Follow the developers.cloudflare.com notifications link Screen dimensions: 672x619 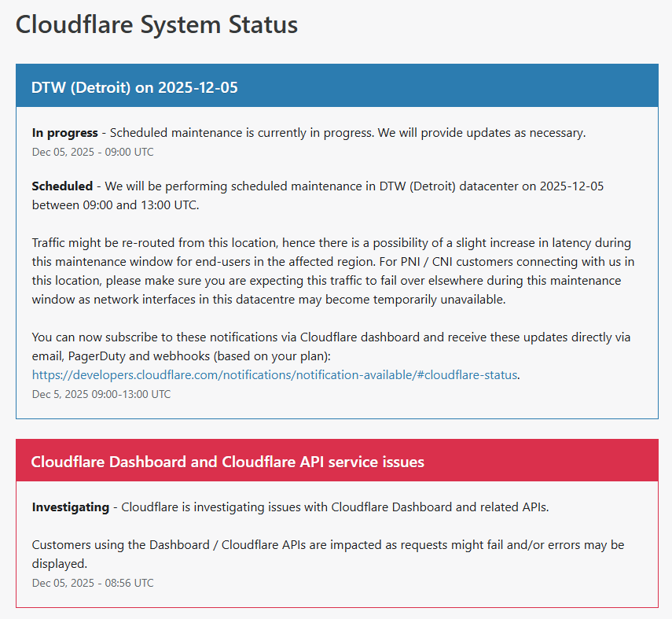(x=274, y=375)
